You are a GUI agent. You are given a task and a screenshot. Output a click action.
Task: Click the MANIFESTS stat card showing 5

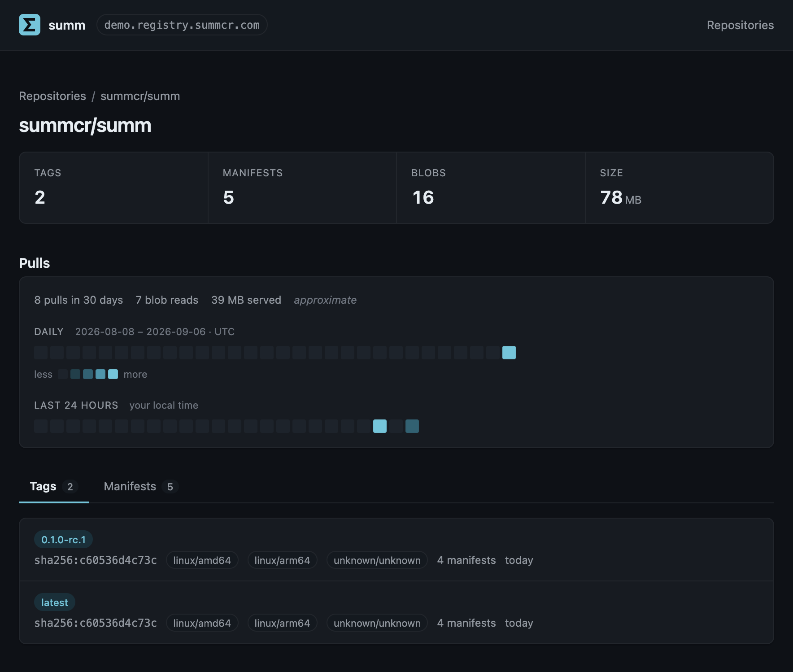coord(302,188)
